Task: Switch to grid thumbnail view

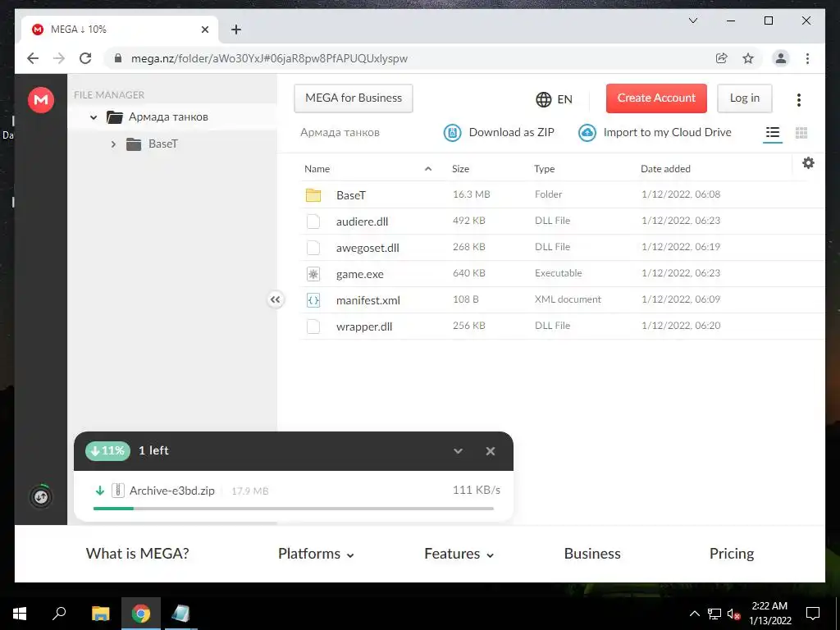Action: (801, 133)
